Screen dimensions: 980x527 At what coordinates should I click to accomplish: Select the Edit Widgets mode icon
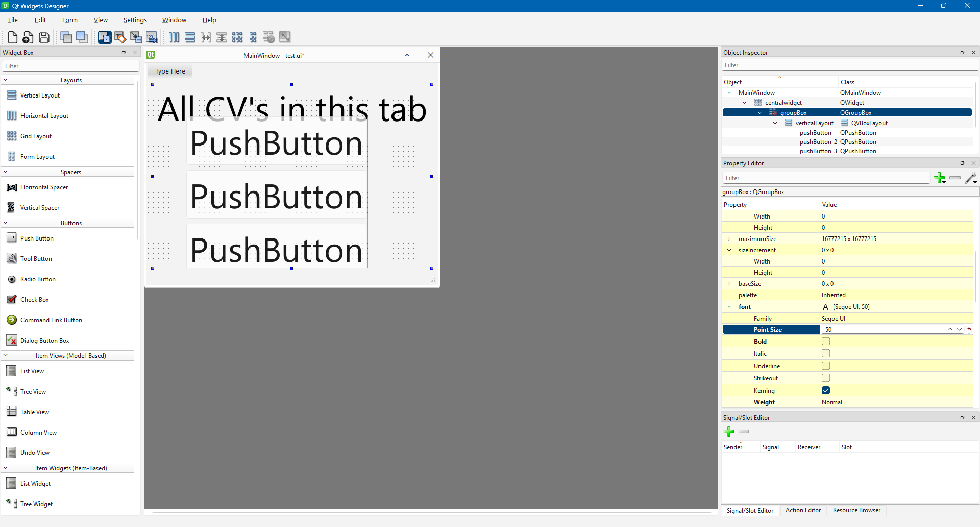click(104, 37)
